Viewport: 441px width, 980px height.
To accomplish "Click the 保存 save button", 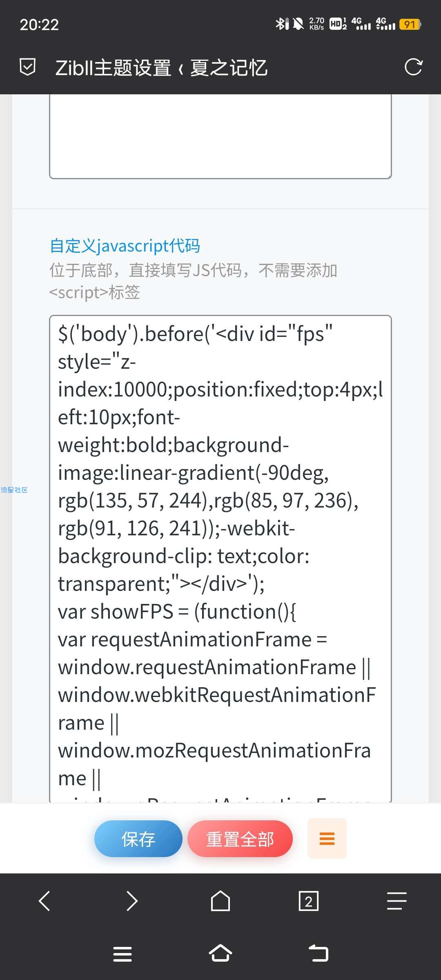I will (138, 839).
